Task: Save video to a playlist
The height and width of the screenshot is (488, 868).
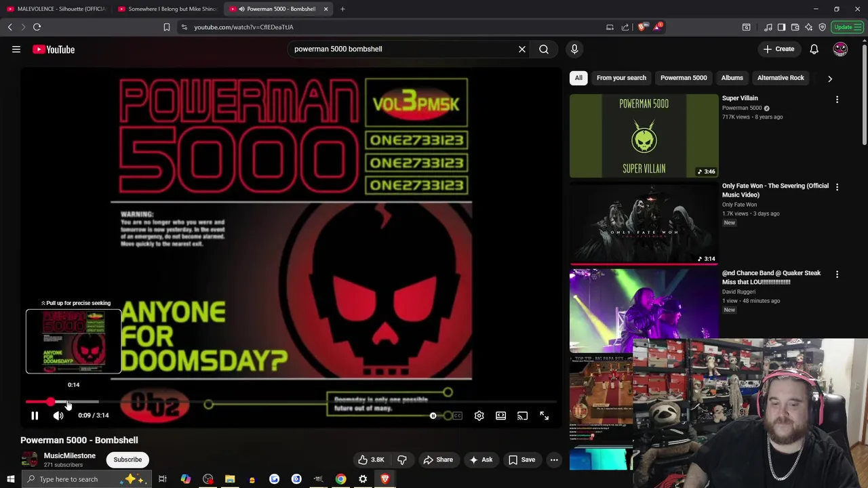Action: (x=521, y=460)
